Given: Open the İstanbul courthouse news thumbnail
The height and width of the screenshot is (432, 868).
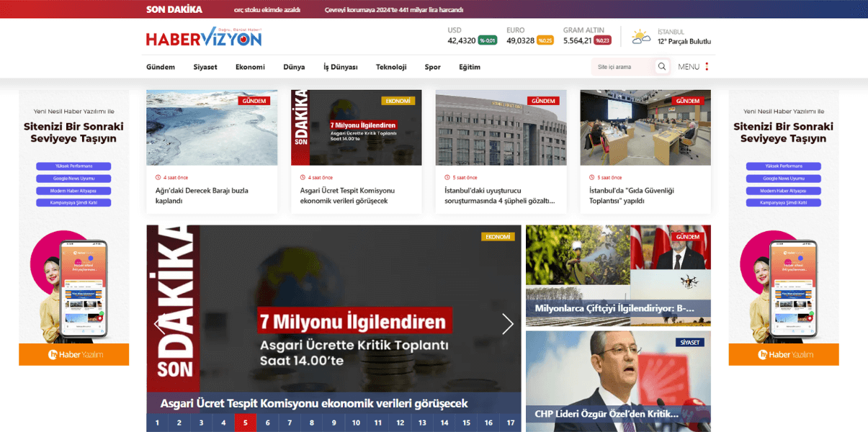Looking at the screenshot, I should click(501, 127).
